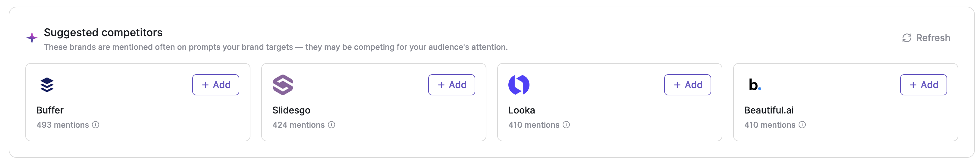980x166 pixels.
Task: Click the Suggested competitors heading
Action: [103, 33]
